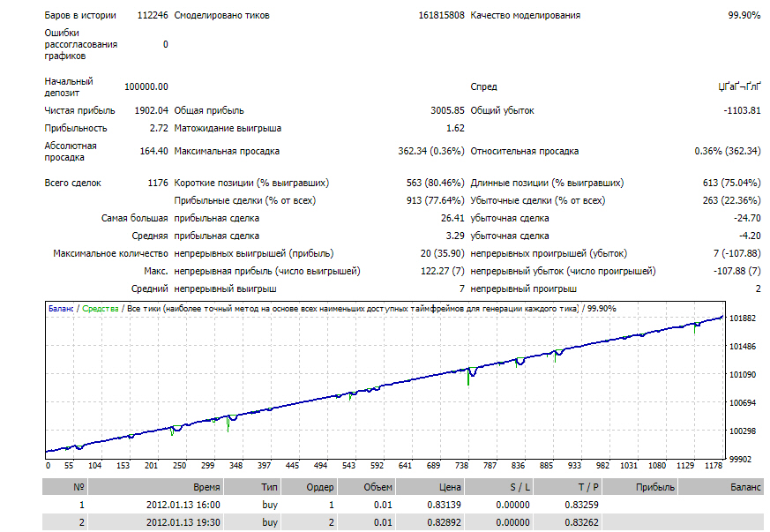Select the bars in history value 112246

point(153,15)
